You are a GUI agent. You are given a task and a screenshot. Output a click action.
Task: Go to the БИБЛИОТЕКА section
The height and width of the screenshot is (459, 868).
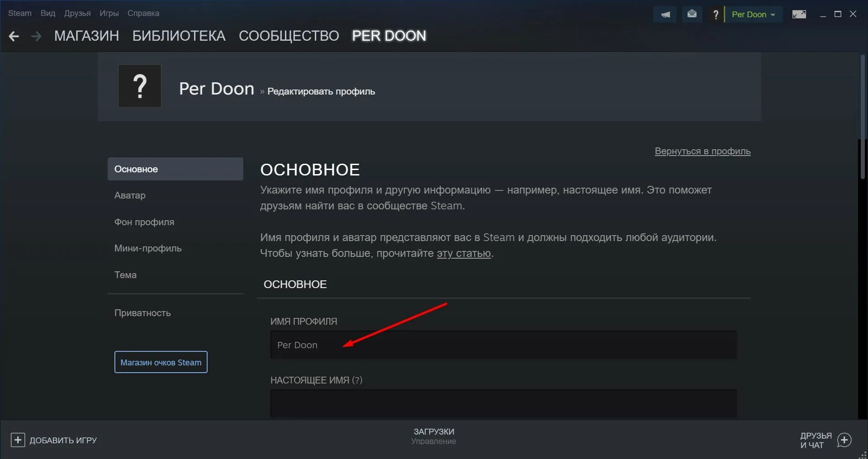click(179, 36)
